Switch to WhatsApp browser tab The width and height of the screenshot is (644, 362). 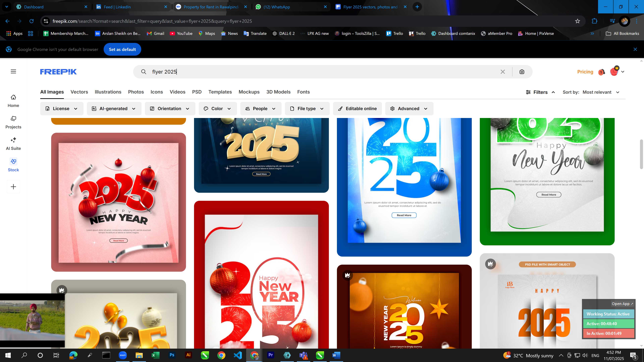pos(291,7)
